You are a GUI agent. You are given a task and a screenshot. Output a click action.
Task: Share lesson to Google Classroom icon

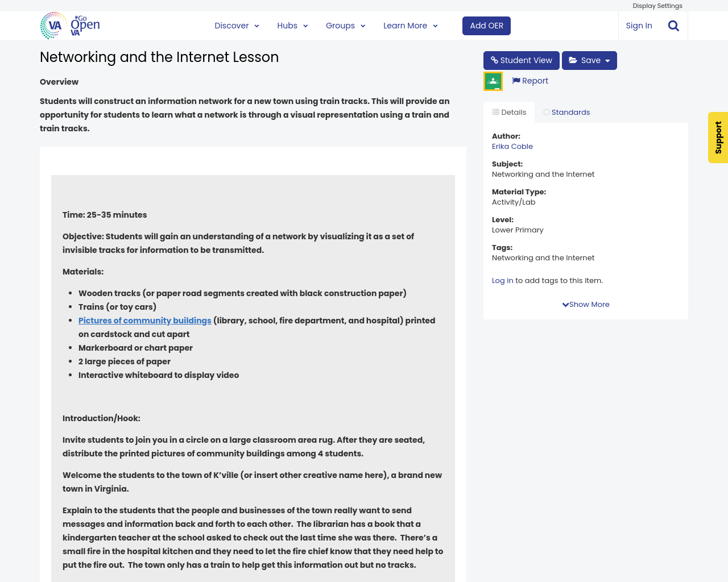click(x=493, y=80)
